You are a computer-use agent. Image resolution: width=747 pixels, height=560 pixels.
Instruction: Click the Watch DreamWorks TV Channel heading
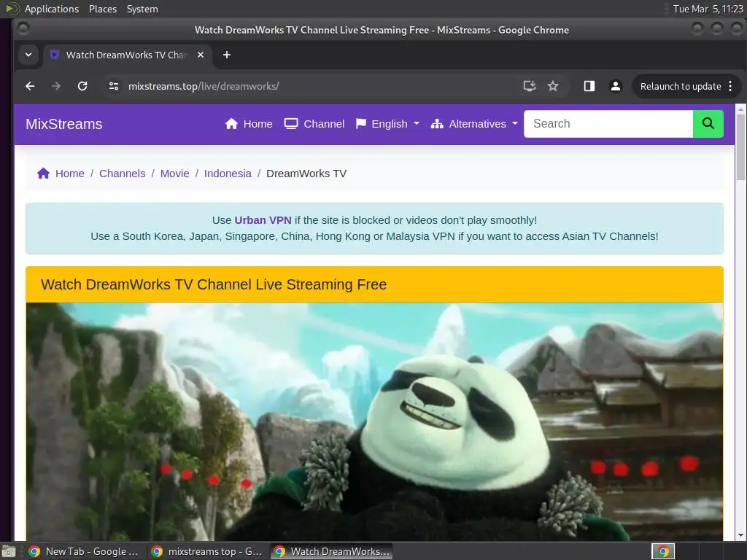click(214, 284)
